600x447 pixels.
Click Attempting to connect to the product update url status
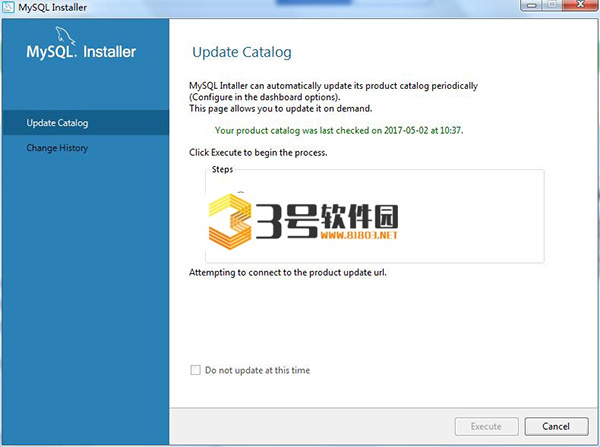[x=288, y=272]
